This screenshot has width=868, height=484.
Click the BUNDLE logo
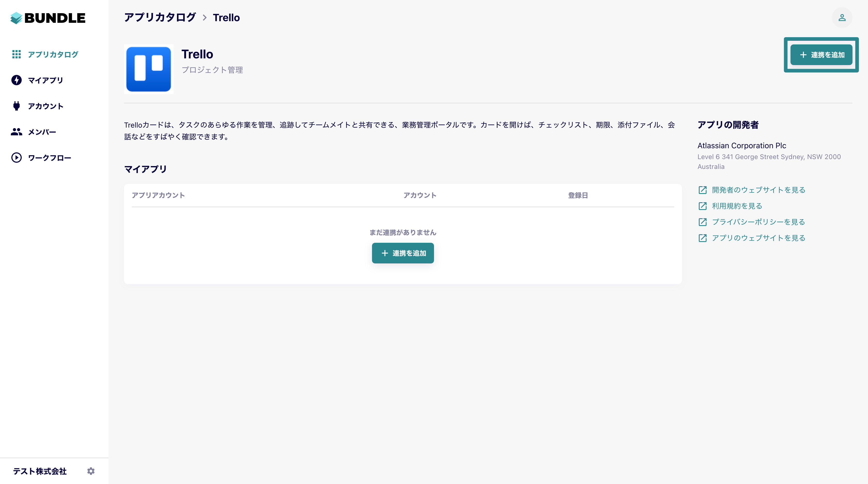48,18
